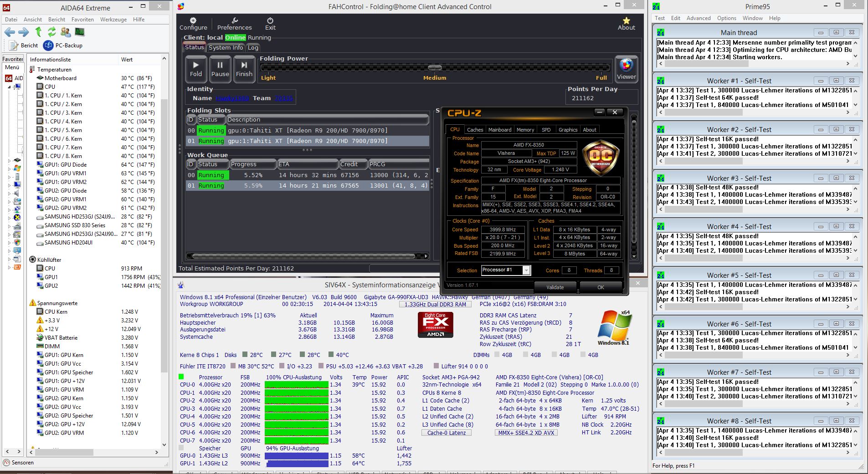The image size is (868, 474).
Task: Click the Prime95 application icon in its title bar
Action: pos(657,6)
